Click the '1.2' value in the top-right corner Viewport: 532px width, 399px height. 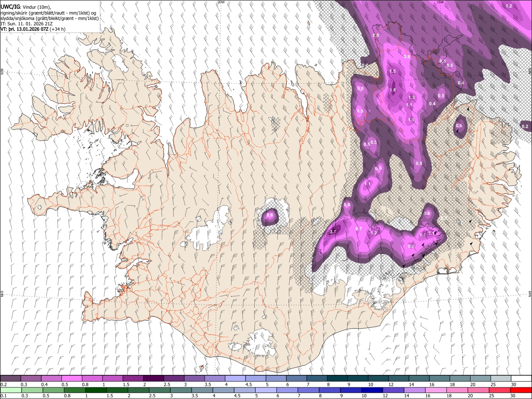click(x=509, y=6)
